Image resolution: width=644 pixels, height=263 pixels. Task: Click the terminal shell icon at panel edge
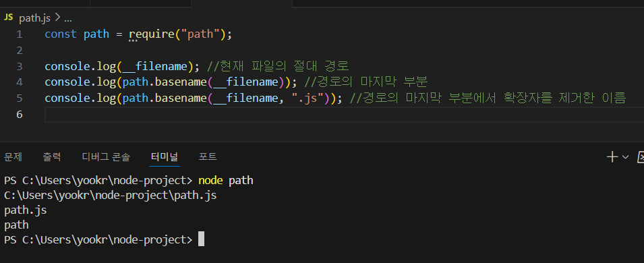(641, 156)
